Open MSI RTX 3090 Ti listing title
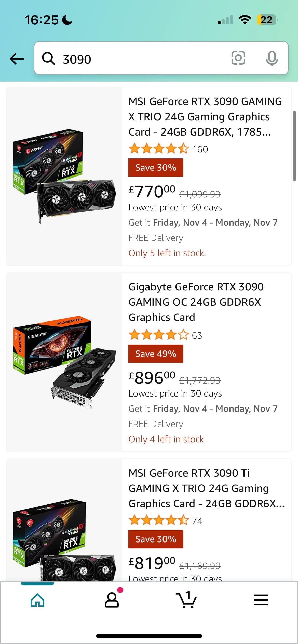 [206, 488]
